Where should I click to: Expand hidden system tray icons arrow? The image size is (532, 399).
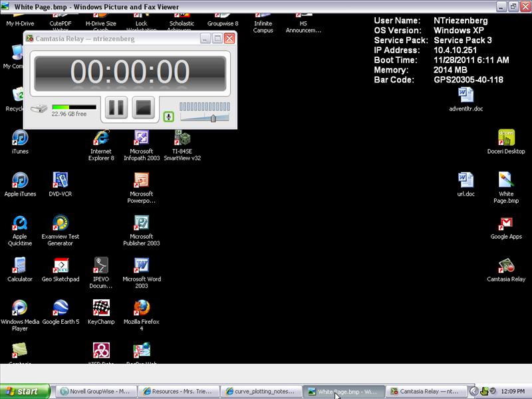point(474,392)
